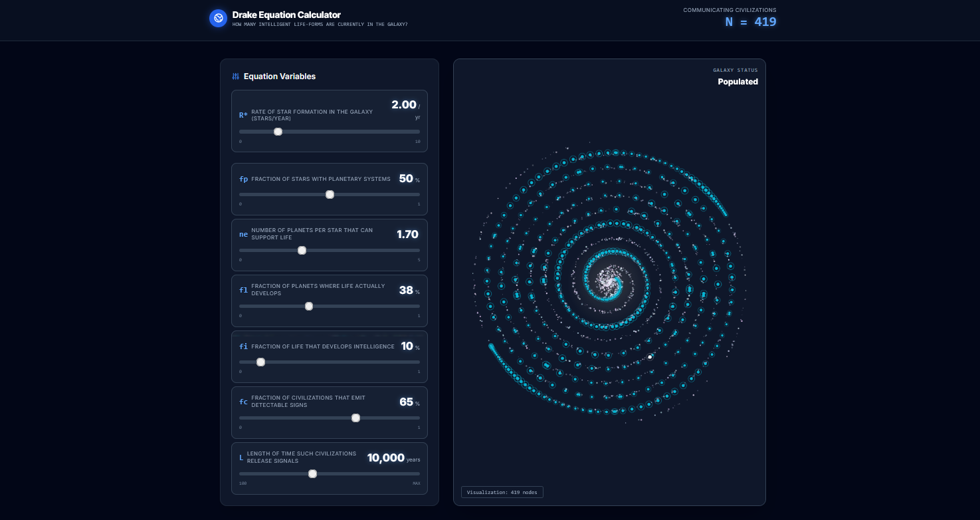
Task: Click the L signal lifetime slider handle
Action: point(312,473)
